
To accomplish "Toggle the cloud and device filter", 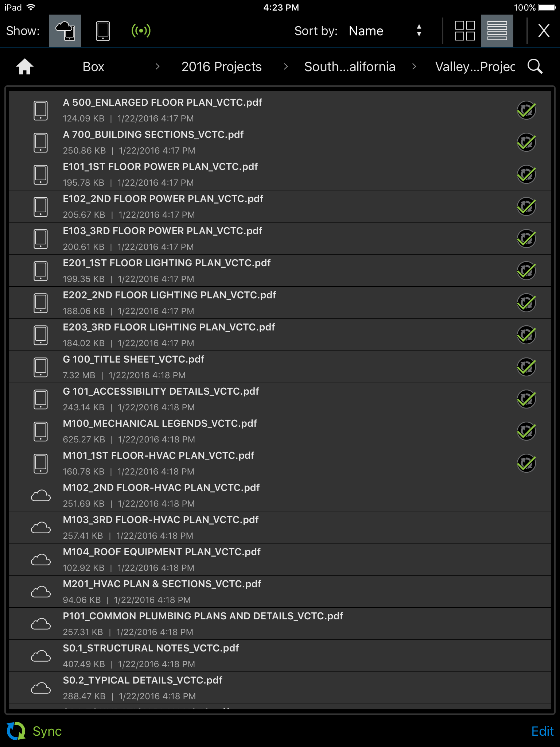I will point(65,31).
